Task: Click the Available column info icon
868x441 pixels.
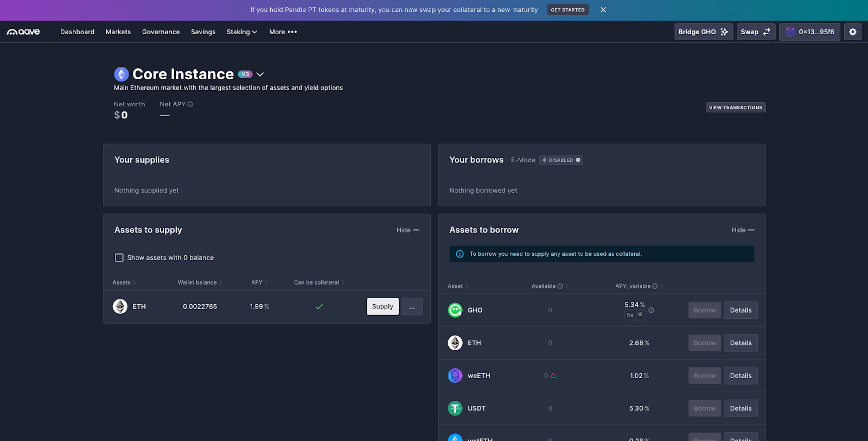Action: (x=560, y=286)
